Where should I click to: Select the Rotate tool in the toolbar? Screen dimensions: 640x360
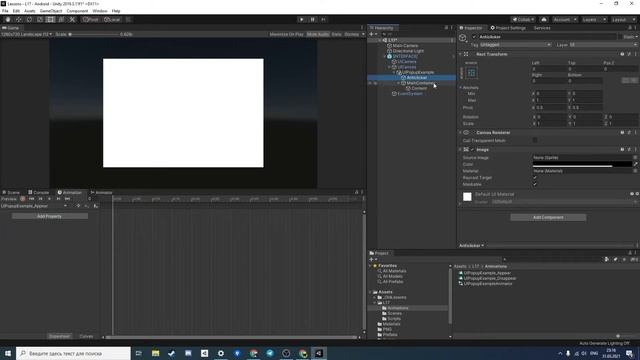click(29, 20)
